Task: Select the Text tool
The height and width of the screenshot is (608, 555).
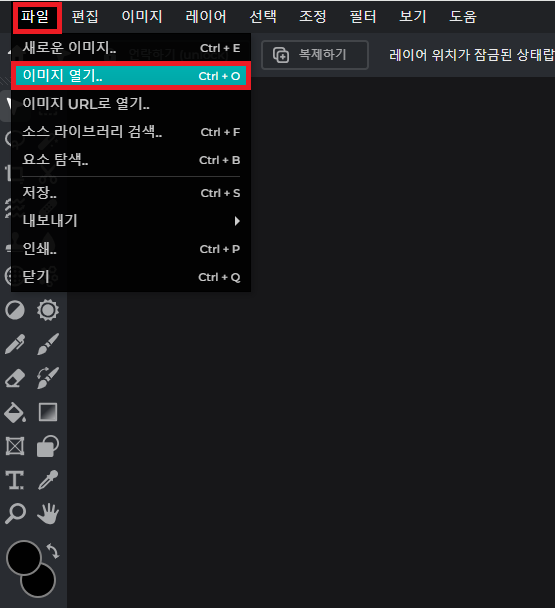Action: pyautogui.click(x=15, y=480)
